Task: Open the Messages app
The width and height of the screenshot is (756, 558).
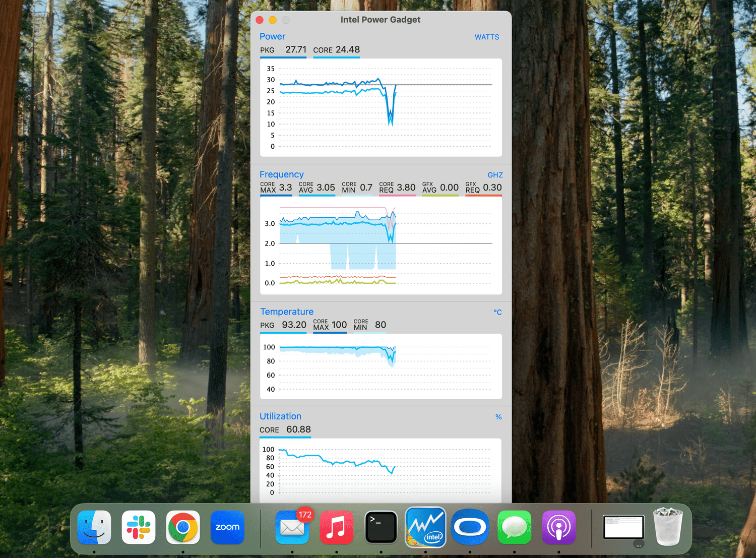Action: click(x=514, y=527)
